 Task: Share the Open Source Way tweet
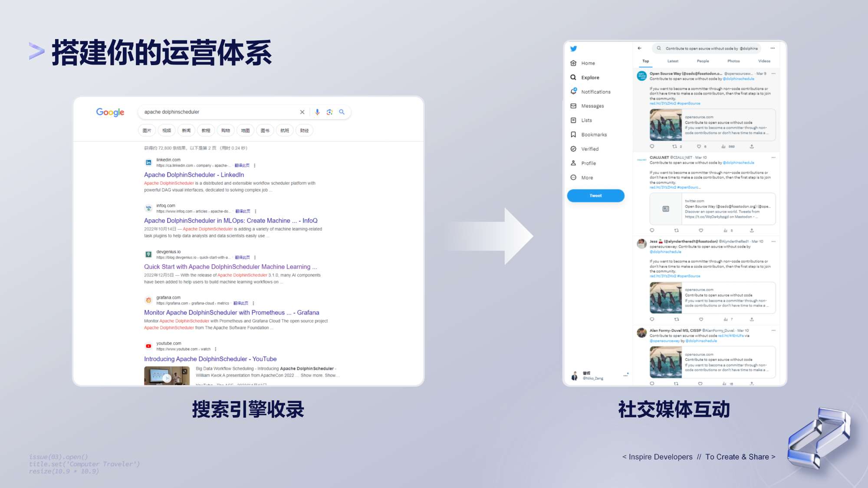(x=752, y=146)
